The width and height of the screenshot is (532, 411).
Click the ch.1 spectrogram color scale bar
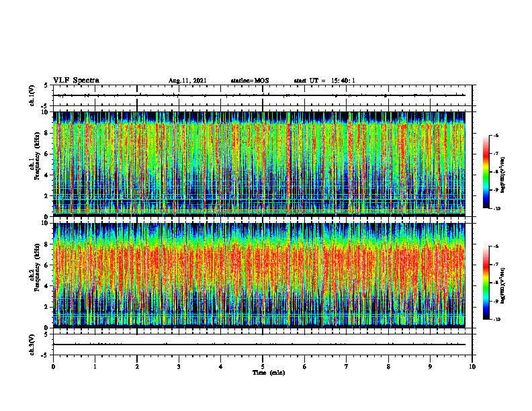pos(486,172)
